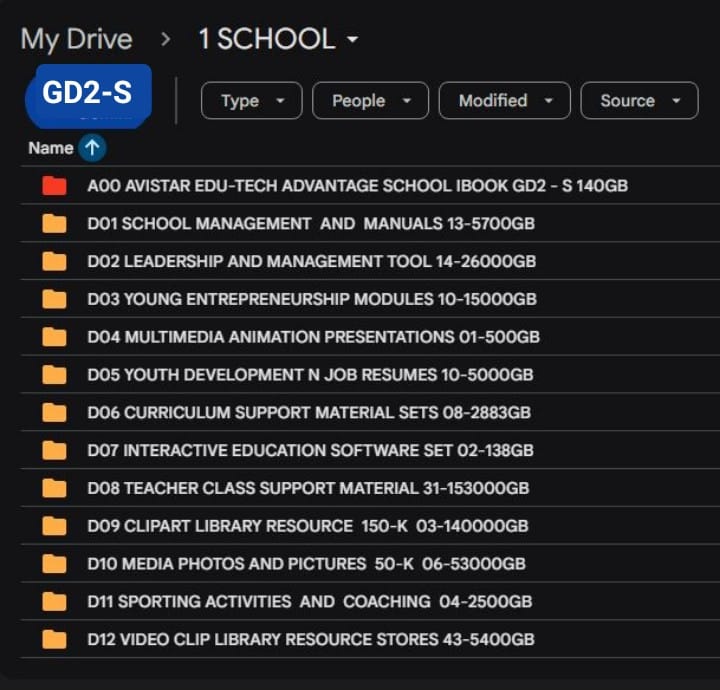Click folder icon beside D01 SCHOOL MANAGEMENT
The width and height of the screenshot is (720, 690).
pyautogui.click(x=54, y=224)
